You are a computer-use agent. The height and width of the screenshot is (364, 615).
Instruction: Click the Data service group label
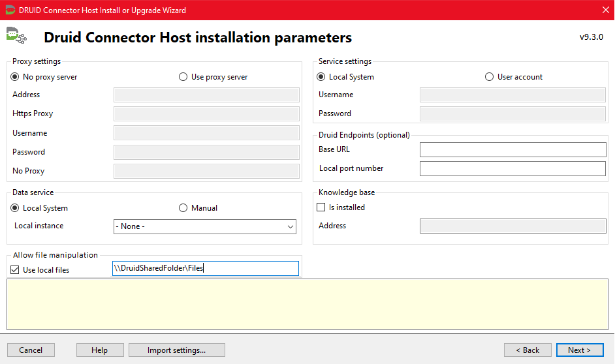[33, 192]
